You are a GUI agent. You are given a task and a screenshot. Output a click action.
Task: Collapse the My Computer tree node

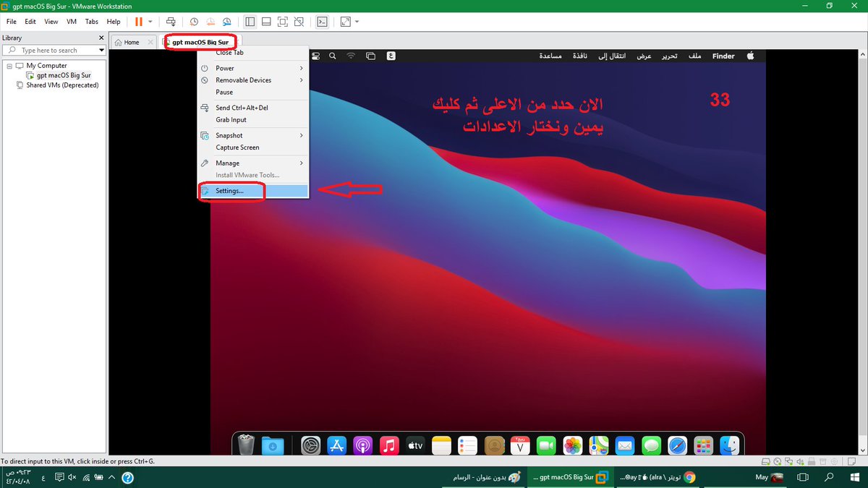pyautogui.click(x=9, y=66)
